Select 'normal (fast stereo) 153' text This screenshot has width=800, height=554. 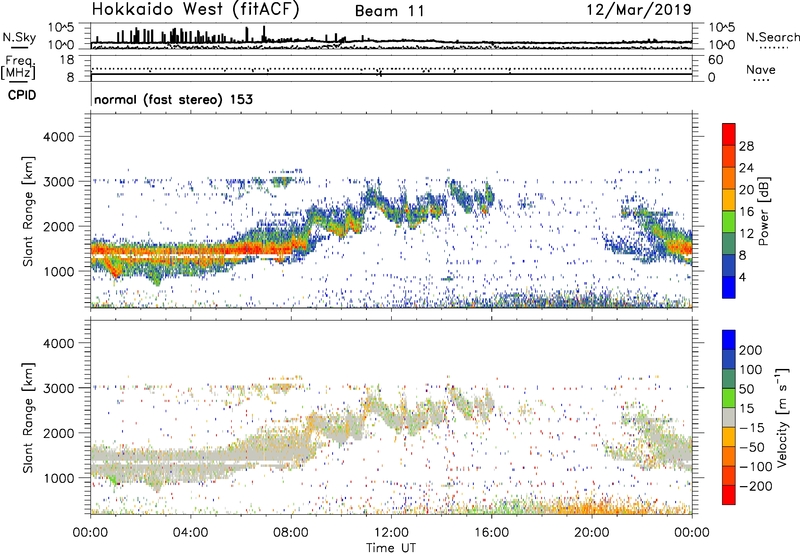tap(173, 99)
